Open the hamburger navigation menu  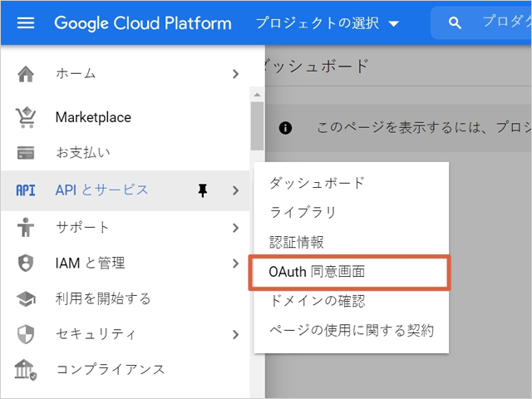(26, 23)
